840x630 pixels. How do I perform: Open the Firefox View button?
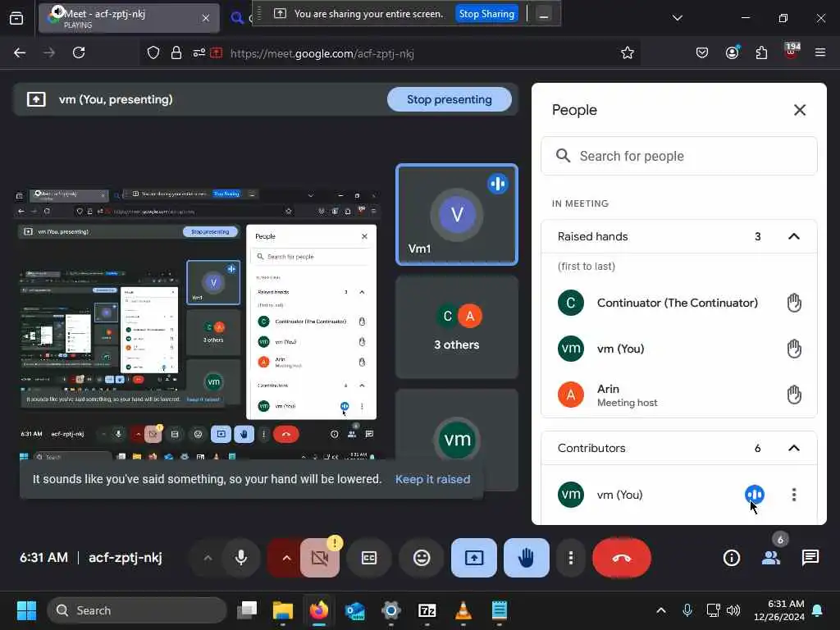[16, 18]
